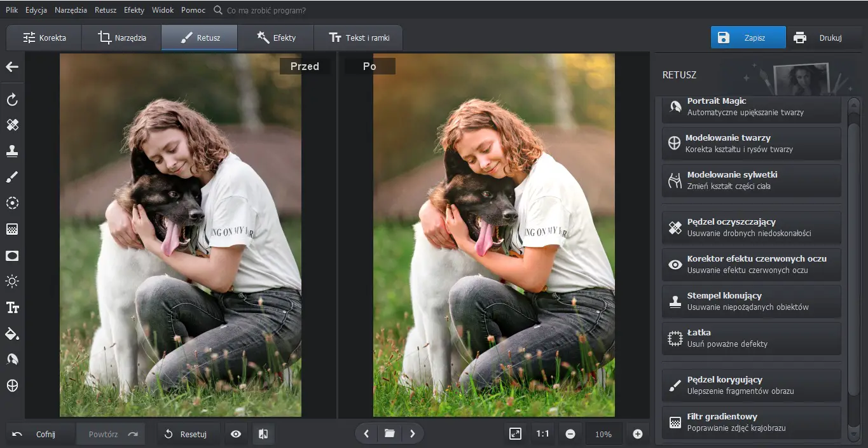The image size is (868, 448).
Task: Switch zoom to 1:1 view
Action: [542, 433]
